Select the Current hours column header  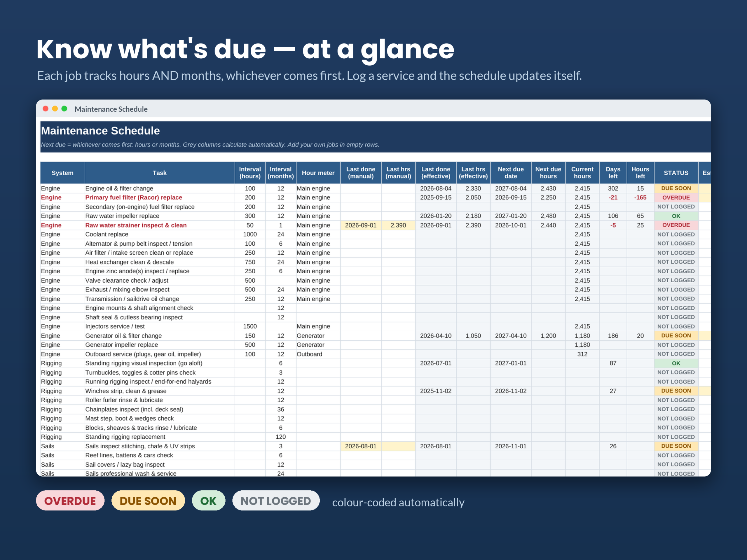pos(582,173)
